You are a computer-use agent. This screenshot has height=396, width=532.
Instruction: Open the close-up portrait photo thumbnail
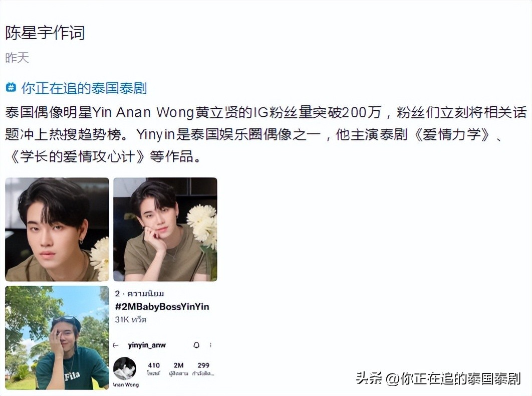pyautogui.click(x=57, y=230)
